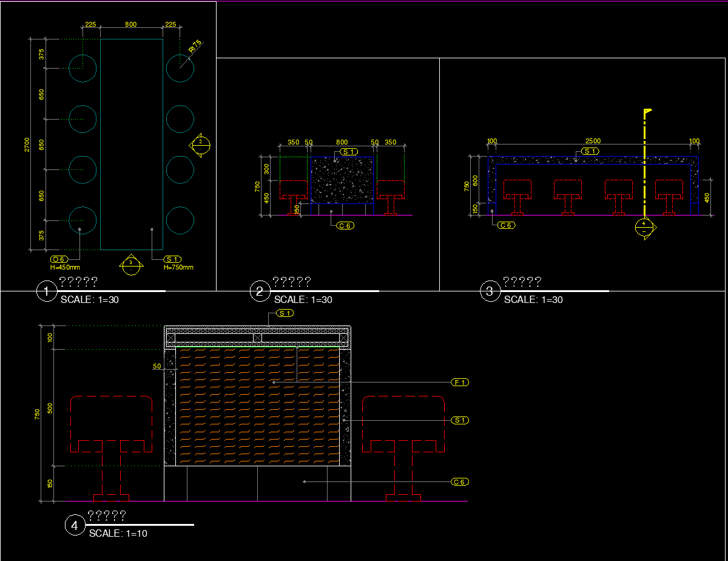
Task: Click the view title circle numbered 2
Action: click(260, 292)
